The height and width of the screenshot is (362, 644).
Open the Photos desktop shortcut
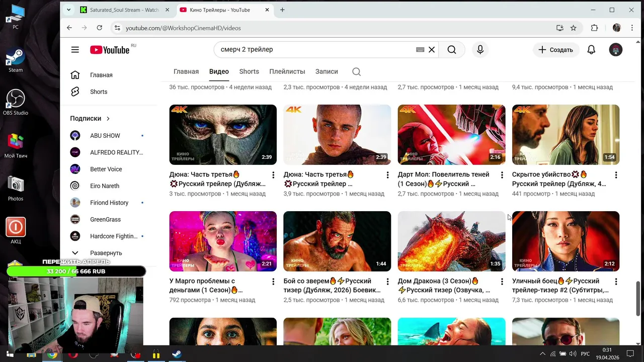click(16, 188)
